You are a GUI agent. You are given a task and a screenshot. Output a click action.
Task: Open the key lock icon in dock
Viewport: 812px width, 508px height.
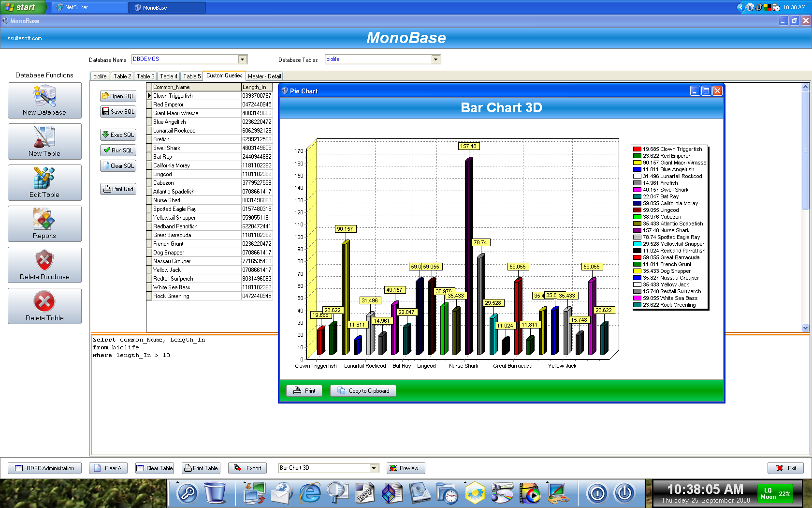[188, 493]
